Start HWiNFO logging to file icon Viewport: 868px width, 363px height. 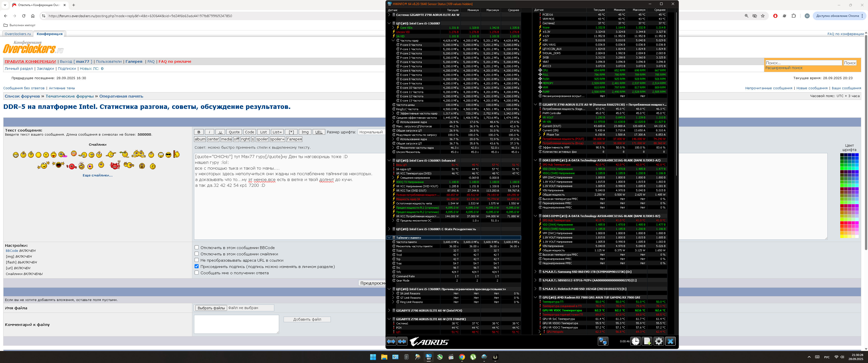pyautogui.click(x=647, y=342)
